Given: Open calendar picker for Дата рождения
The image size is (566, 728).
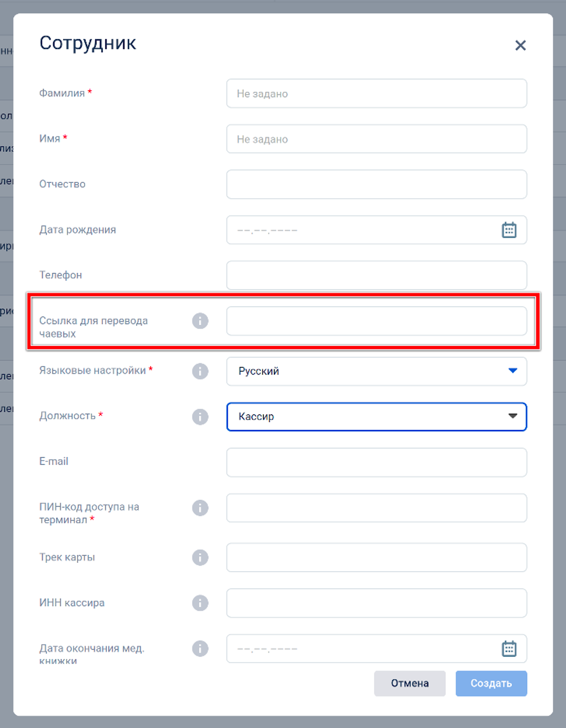Looking at the screenshot, I should 509,230.
